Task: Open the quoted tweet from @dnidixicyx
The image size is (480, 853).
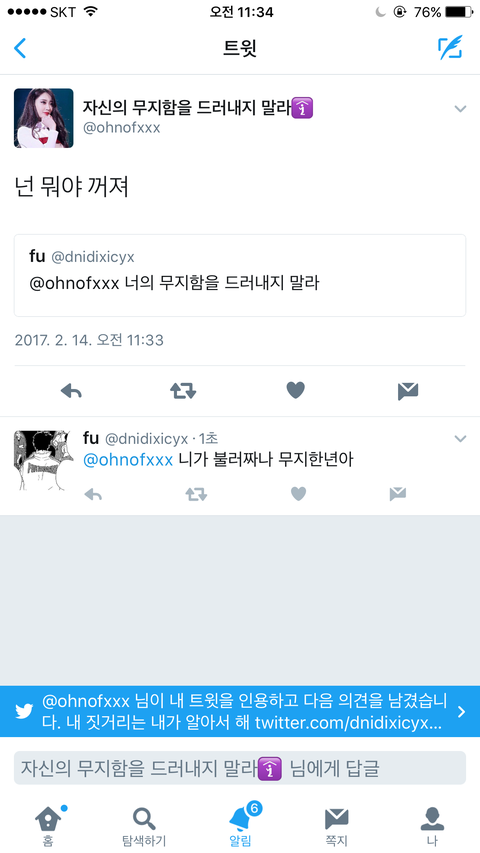Action: [x=240, y=275]
